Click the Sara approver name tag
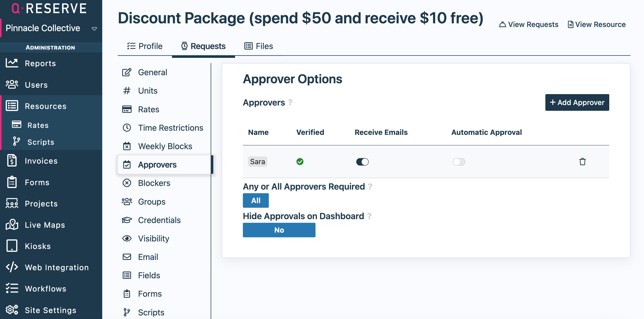This screenshot has width=644, height=319. coord(257,162)
